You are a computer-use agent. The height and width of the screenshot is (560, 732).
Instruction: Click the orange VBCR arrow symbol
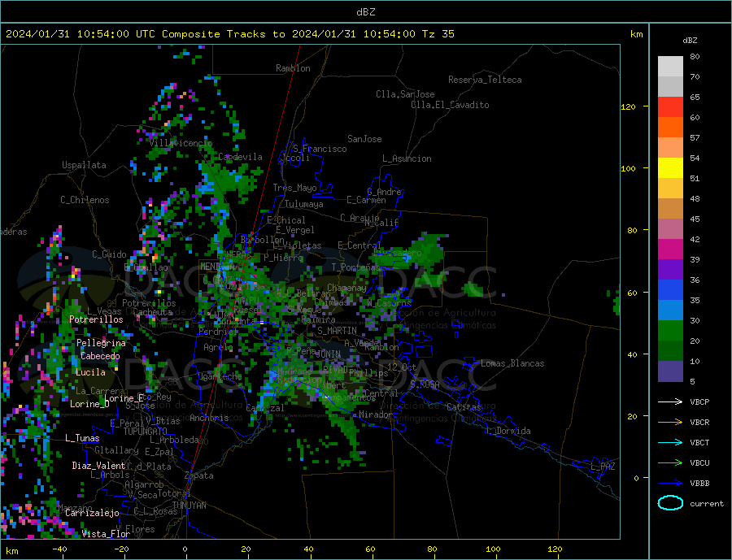coord(670,423)
